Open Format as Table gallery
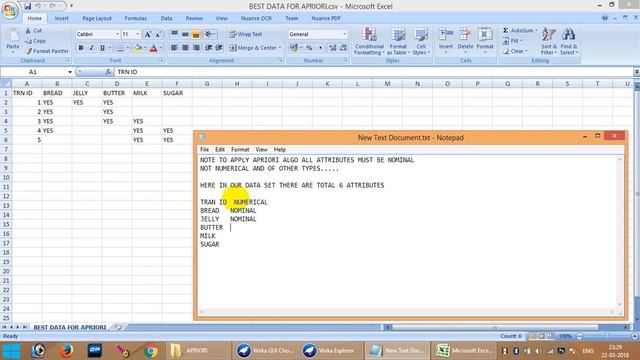640x360 pixels. tap(398, 41)
